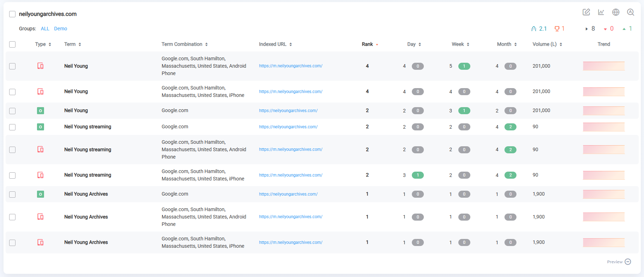Toggle the select-all checkbox in table header
644x277 pixels.
pyautogui.click(x=12, y=44)
